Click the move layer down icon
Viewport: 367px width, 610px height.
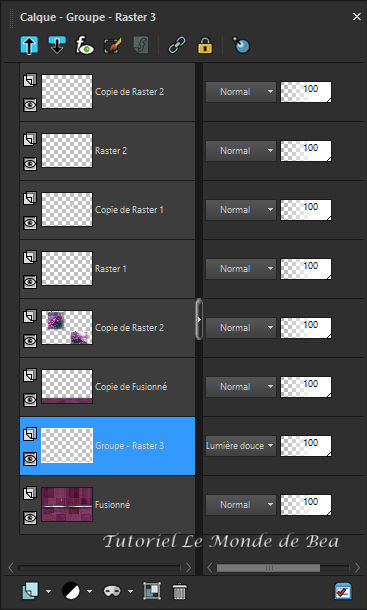[57, 45]
